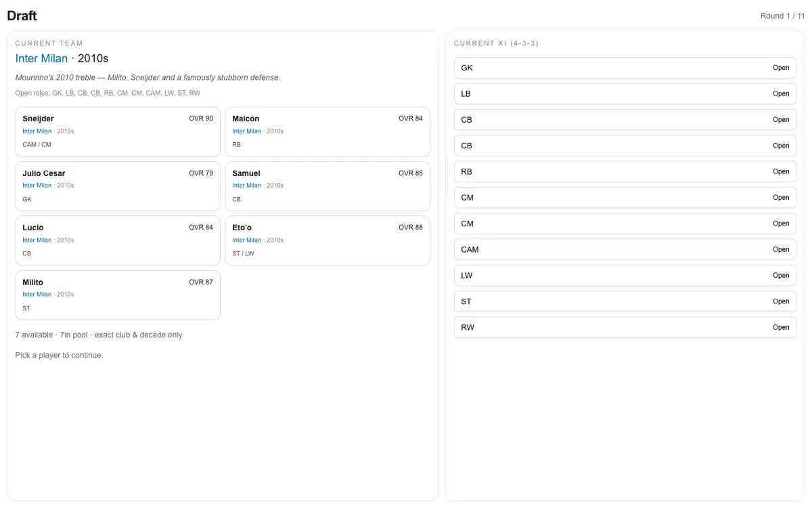Viewport: 812px width, 508px height.
Task: Click the ST / LW position text
Action: 243,254
